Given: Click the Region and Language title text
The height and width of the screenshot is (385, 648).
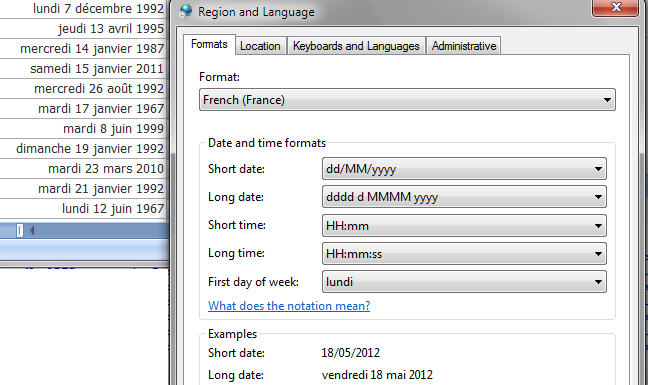Looking at the screenshot, I should (x=256, y=12).
